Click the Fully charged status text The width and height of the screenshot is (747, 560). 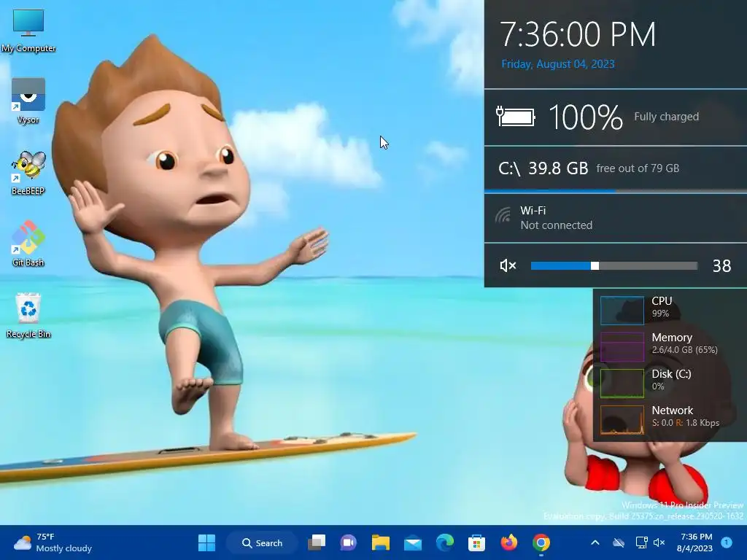pos(667,117)
